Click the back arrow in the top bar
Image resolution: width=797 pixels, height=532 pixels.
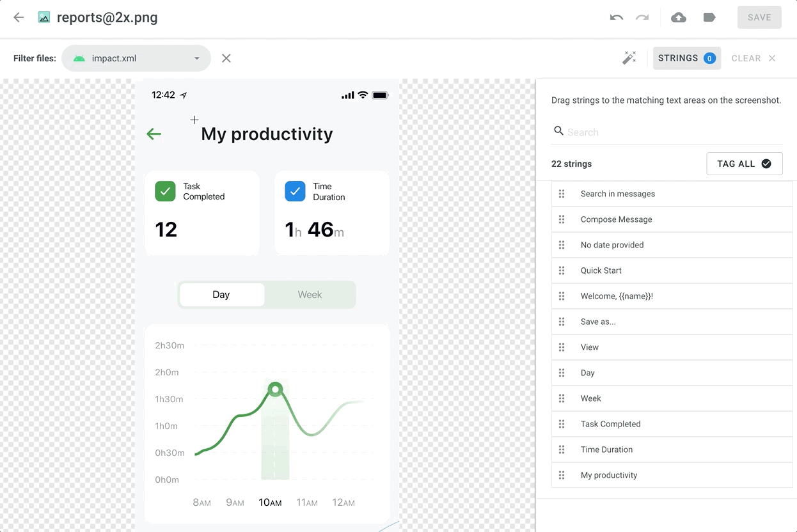pos(19,17)
